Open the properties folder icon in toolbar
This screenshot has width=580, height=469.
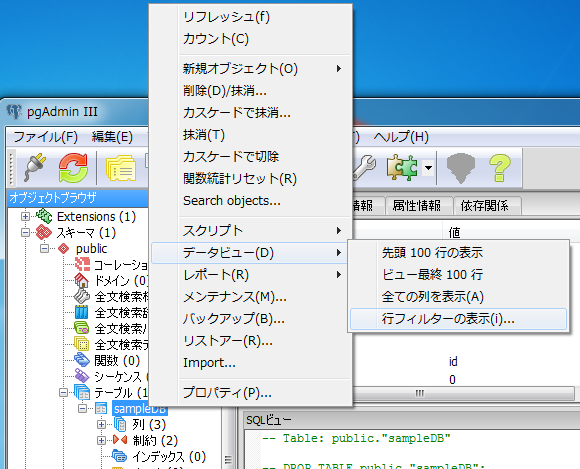[121, 168]
